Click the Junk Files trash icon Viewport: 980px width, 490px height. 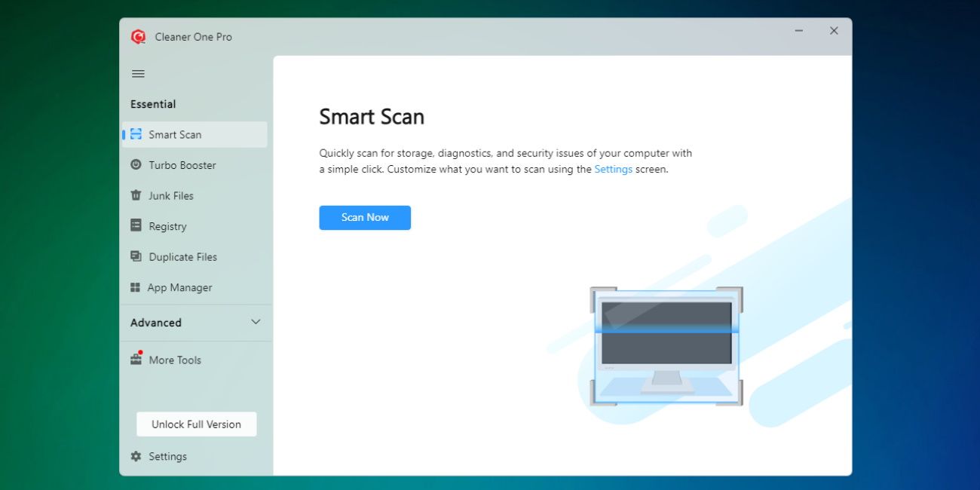136,195
